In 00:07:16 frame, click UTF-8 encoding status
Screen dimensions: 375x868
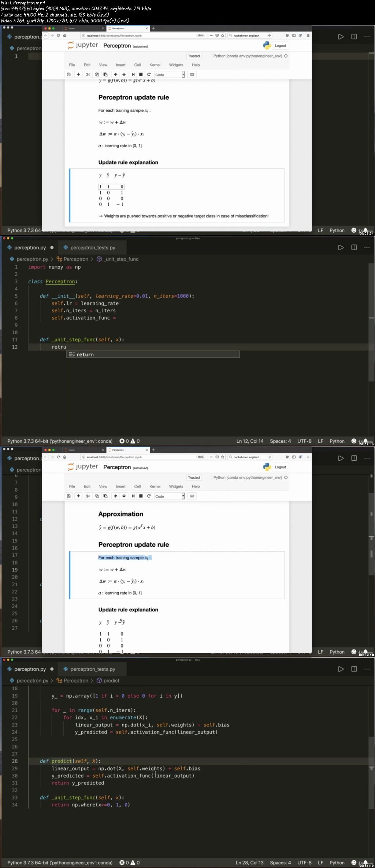point(304,441)
